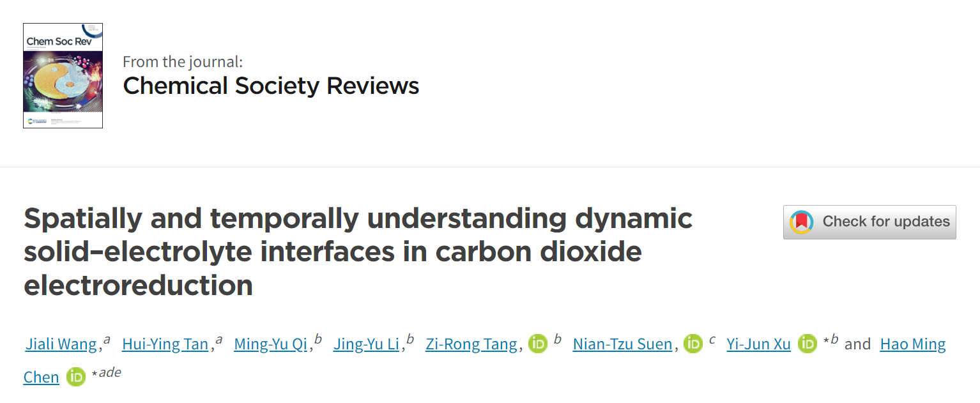Click the Hao Ming author link
The height and width of the screenshot is (403, 980).
pyautogui.click(x=913, y=344)
